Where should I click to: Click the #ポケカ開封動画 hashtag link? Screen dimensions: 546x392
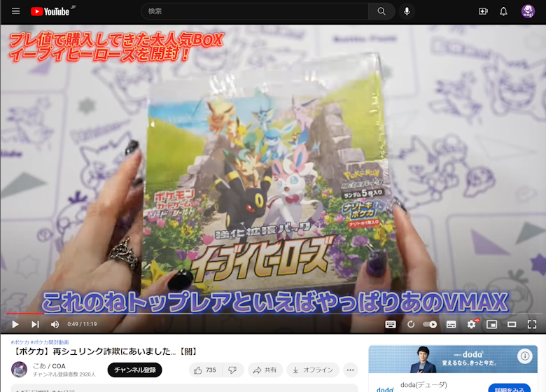pos(50,342)
